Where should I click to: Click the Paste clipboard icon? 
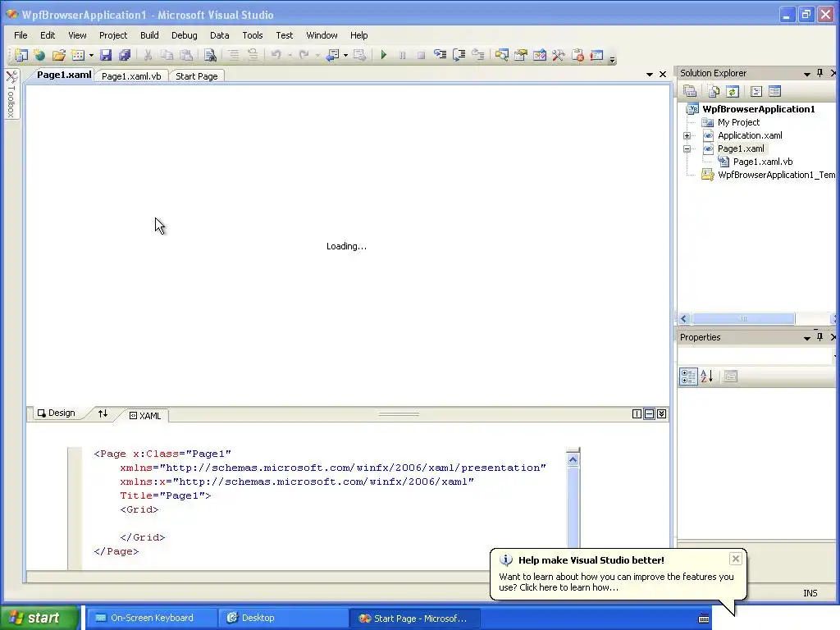[186, 55]
